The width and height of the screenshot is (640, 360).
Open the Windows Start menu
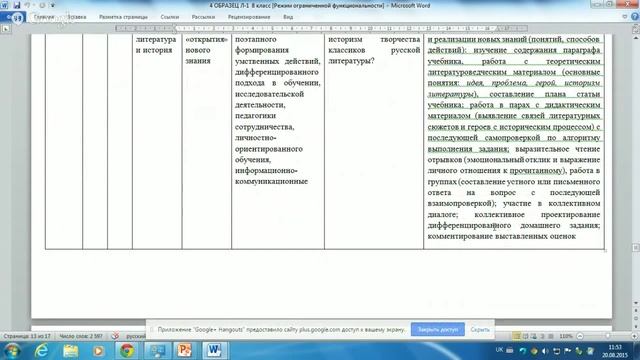(12, 351)
